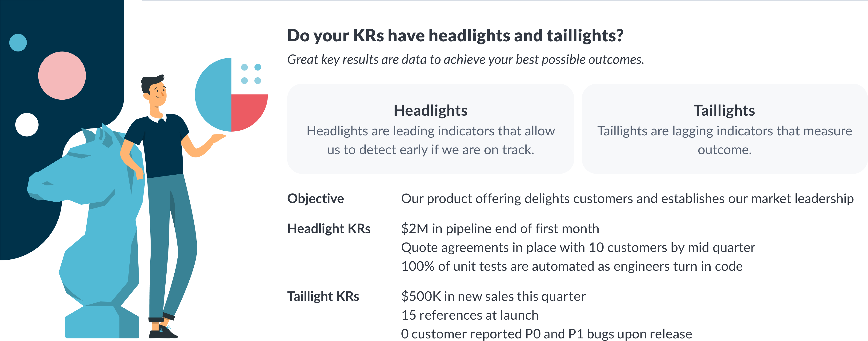Image resolution: width=868 pixels, height=341 pixels.
Task: Click the blue pie chart graphic
Action: [x=213, y=94]
